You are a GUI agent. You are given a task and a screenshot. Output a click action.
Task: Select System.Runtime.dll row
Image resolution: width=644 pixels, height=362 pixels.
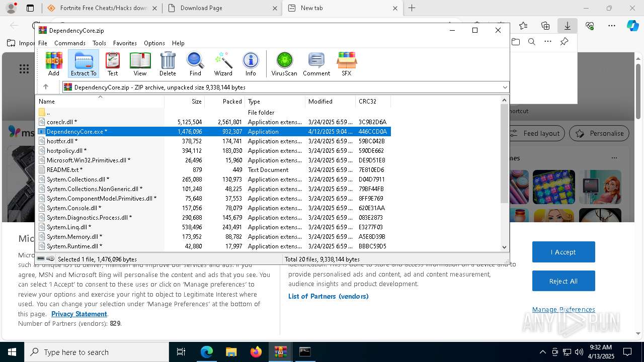[x=214, y=246]
